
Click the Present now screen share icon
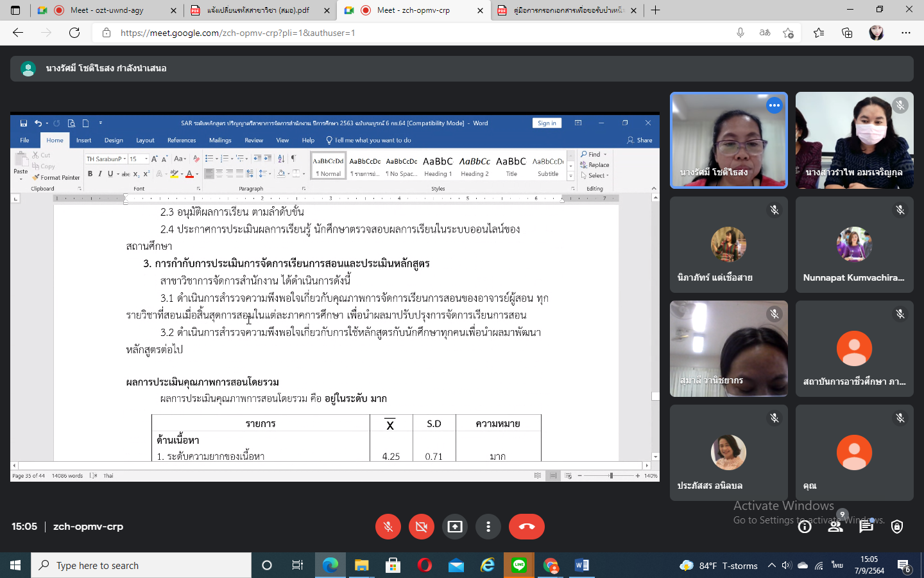pyautogui.click(x=455, y=527)
